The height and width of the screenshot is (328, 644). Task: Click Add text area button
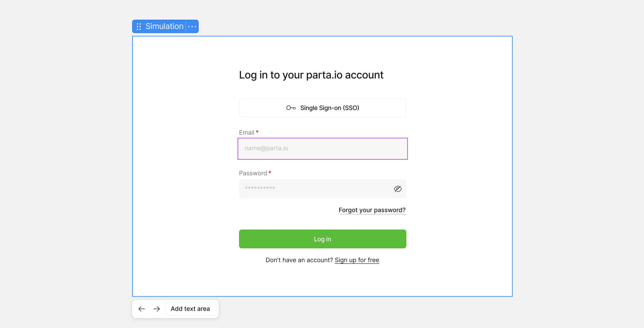(190, 309)
